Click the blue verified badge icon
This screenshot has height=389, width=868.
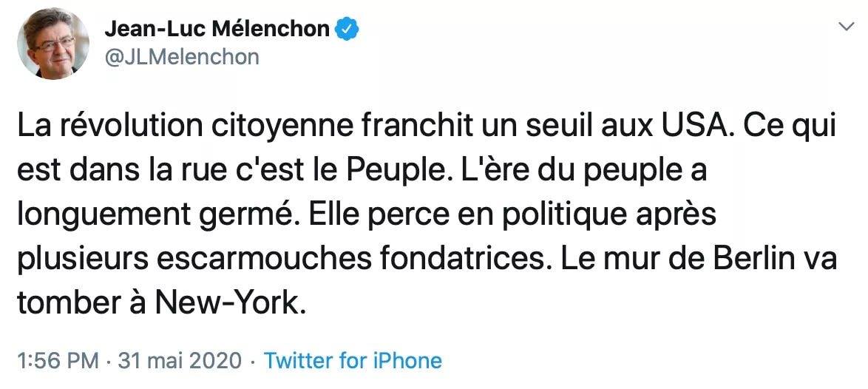(x=349, y=29)
